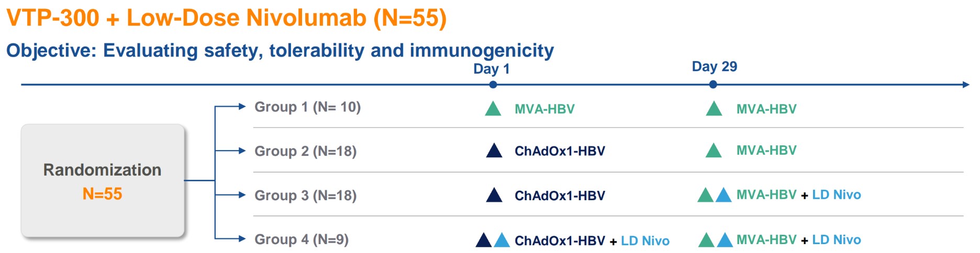980x253 pixels.
Task: Click the timeline's right arrowhead
Action: (x=966, y=85)
